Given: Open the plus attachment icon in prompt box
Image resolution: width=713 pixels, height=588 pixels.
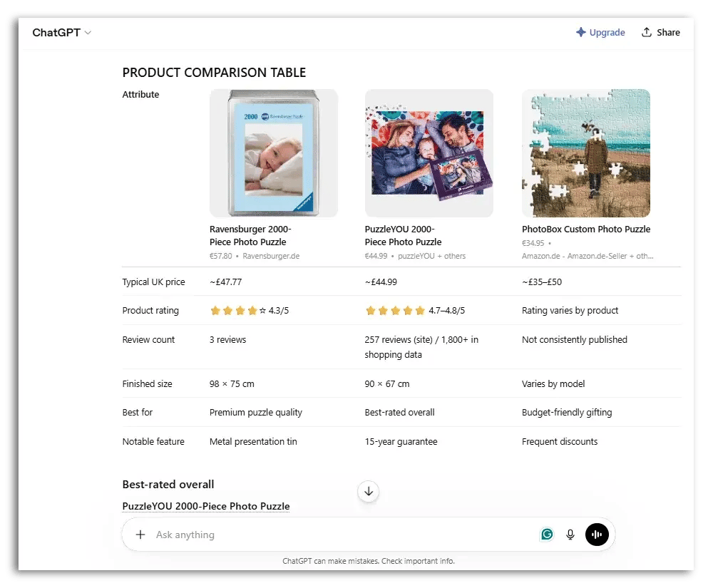Looking at the screenshot, I should 140,535.
